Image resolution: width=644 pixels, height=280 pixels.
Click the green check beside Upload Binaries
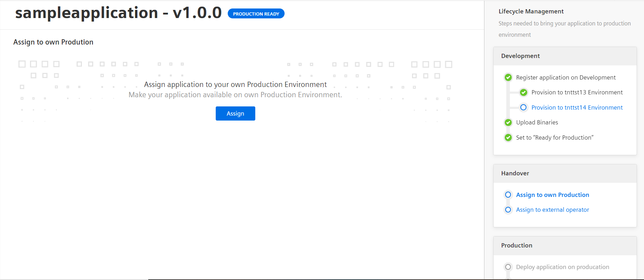tap(508, 122)
